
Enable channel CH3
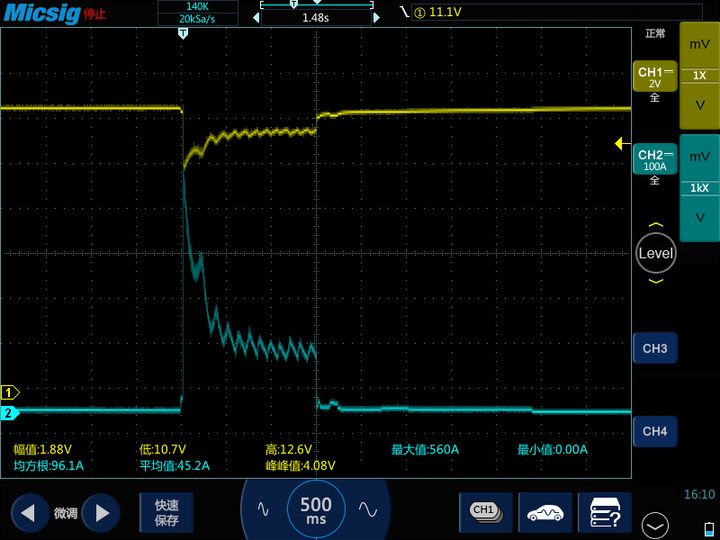coord(655,349)
